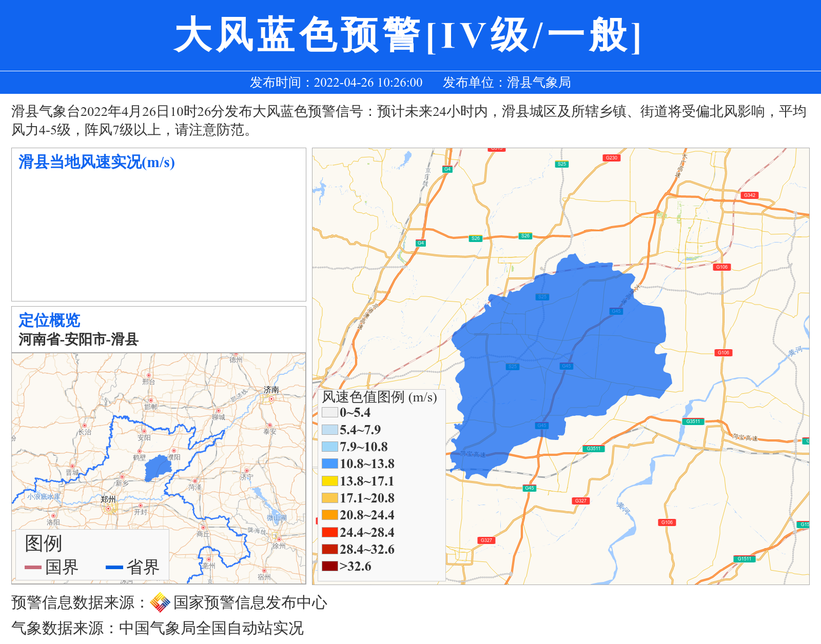Select the 郑州 city marker on overview map
The image size is (821, 644).
[108, 508]
